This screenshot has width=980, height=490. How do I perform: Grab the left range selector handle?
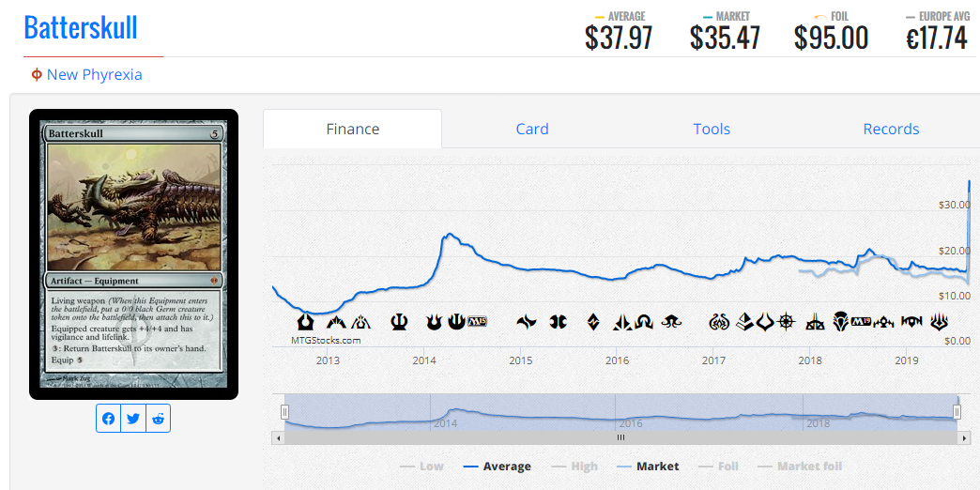[x=285, y=412]
